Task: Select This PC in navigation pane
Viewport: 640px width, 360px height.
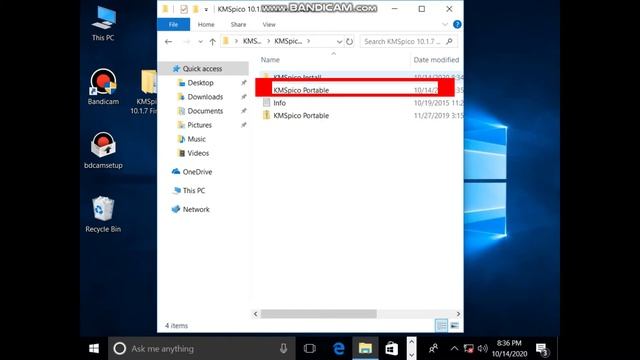Action: tap(193, 191)
